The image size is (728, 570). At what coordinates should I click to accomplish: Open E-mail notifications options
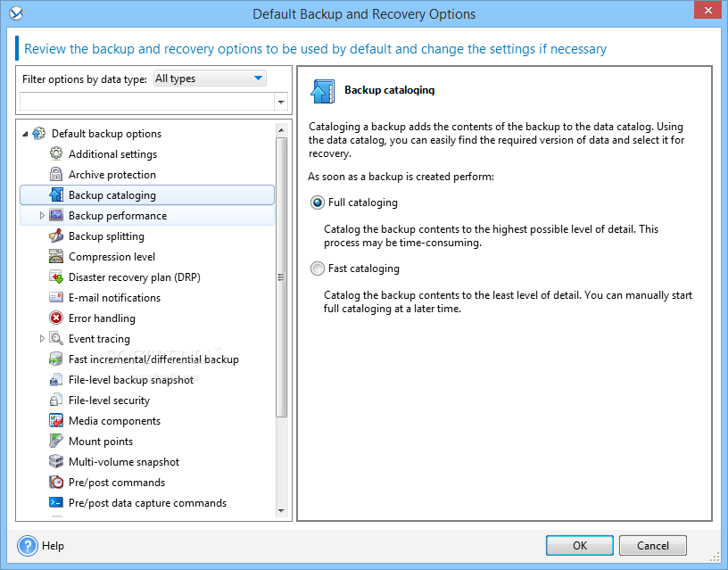[x=115, y=298]
